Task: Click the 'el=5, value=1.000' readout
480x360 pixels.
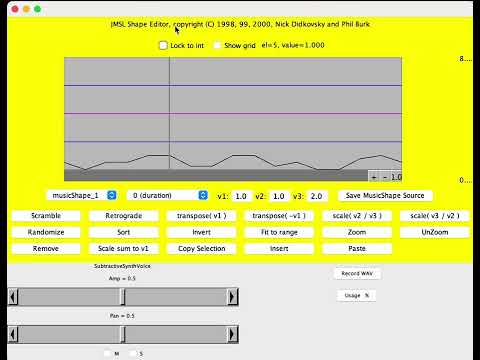Action: click(x=293, y=45)
